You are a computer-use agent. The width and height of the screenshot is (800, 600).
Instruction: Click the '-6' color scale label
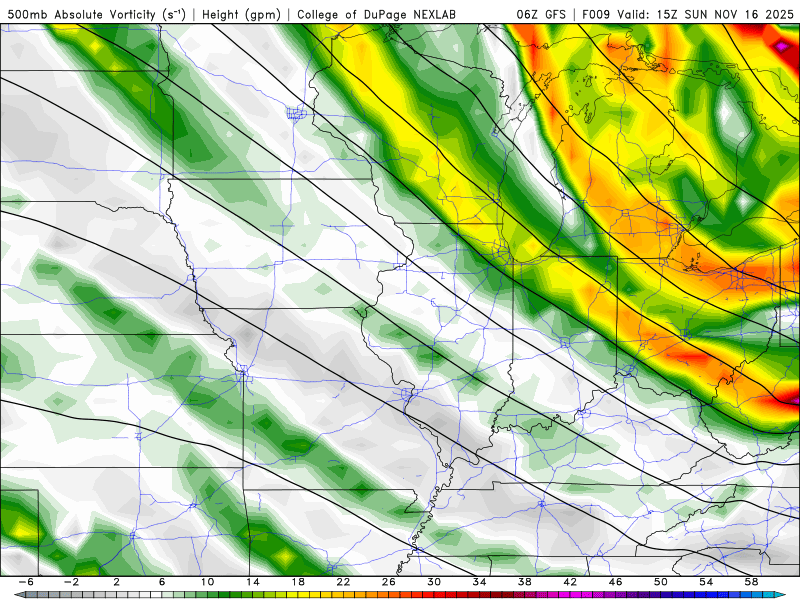click(x=26, y=582)
